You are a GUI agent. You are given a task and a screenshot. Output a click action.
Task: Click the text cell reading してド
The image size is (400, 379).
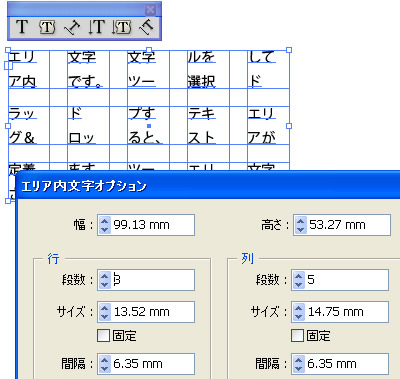pyautogui.click(x=268, y=69)
